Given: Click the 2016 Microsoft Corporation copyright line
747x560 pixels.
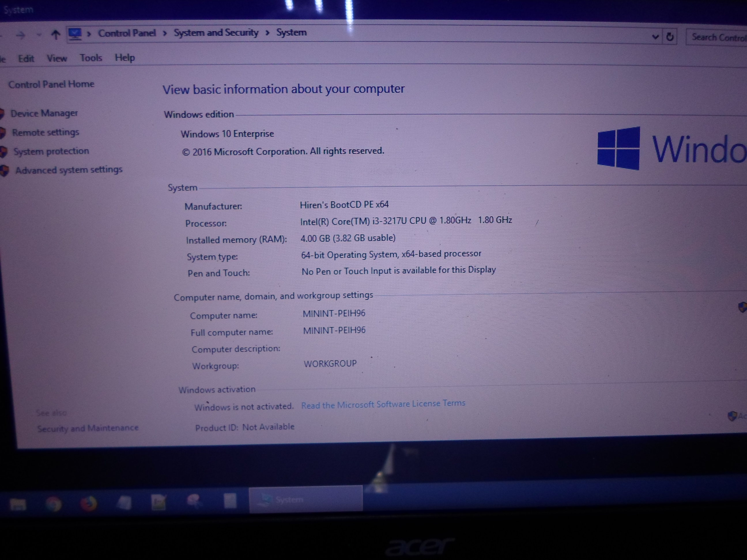Looking at the screenshot, I should point(283,151).
